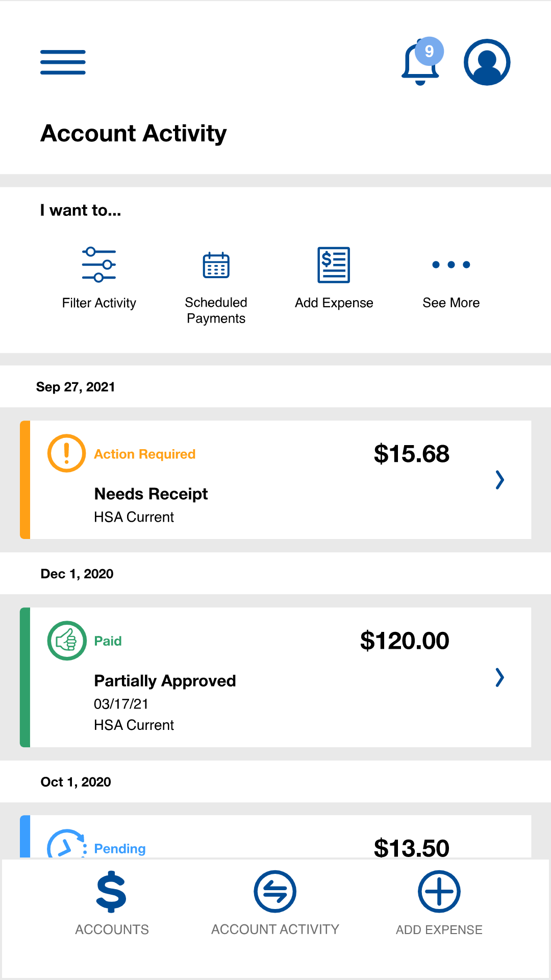Tap the green Paid thumbs-up icon
This screenshot has width=551, height=980.
point(66,641)
